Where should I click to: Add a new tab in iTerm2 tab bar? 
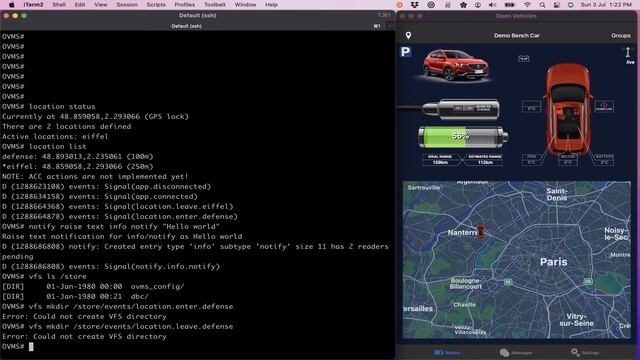tap(390, 26)
